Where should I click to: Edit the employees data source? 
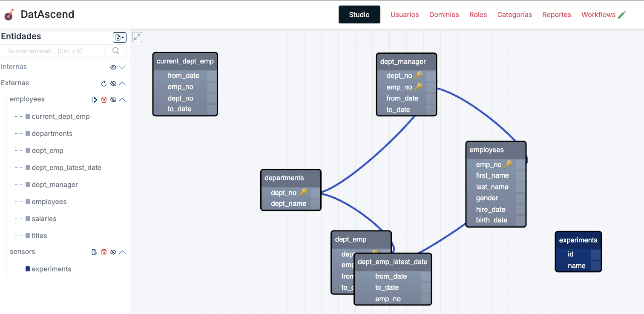95,100
